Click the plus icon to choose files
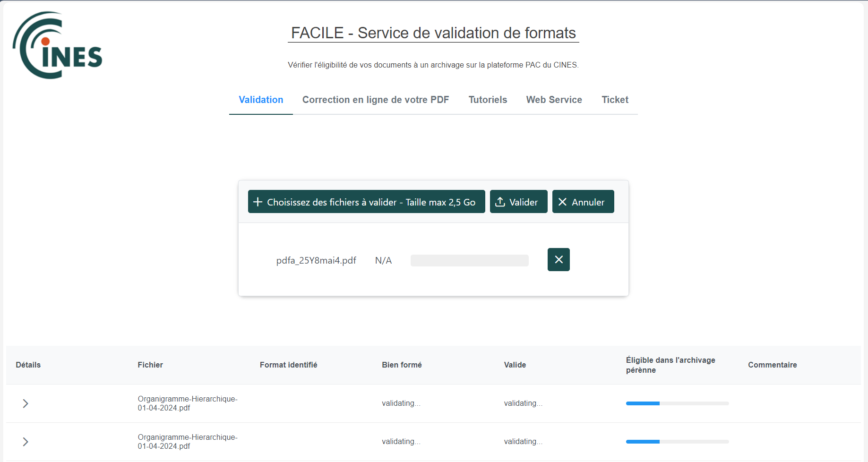This screenshot has height=462, width=868. [258, 202]
